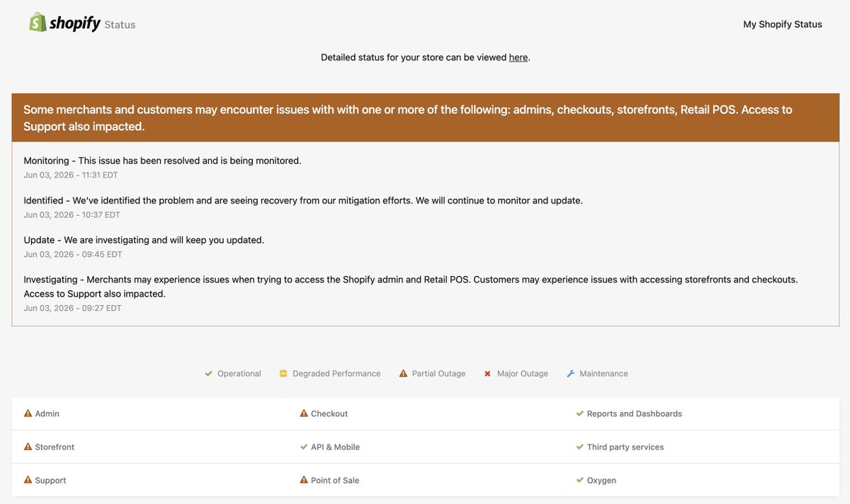Select the Monitoring update message

(162, 161)
